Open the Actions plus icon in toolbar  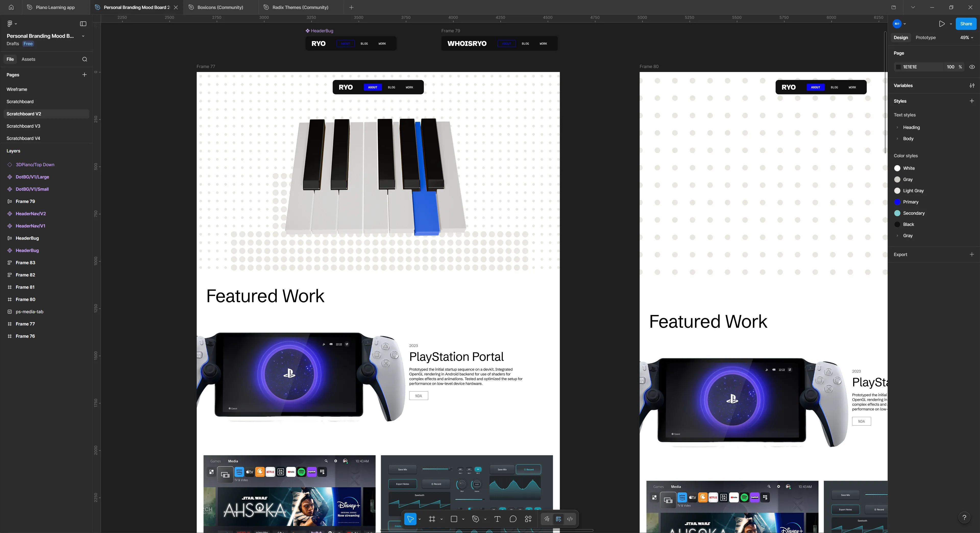point(528,519)
